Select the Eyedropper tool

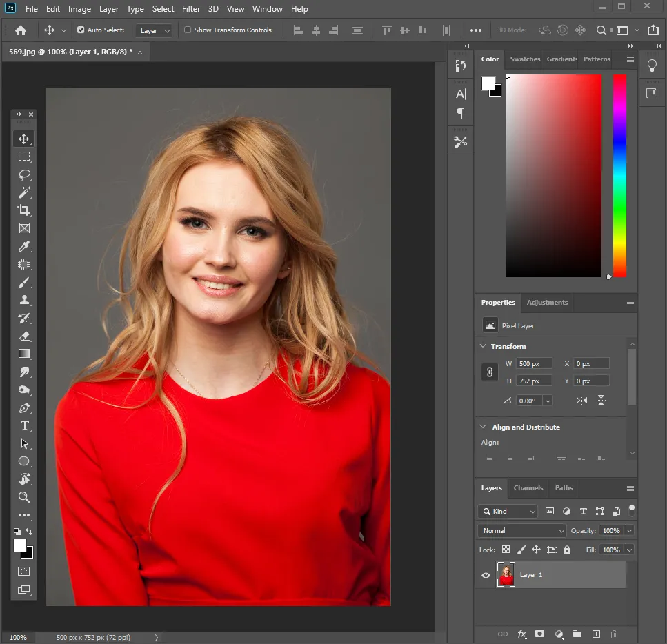point(24,247)
